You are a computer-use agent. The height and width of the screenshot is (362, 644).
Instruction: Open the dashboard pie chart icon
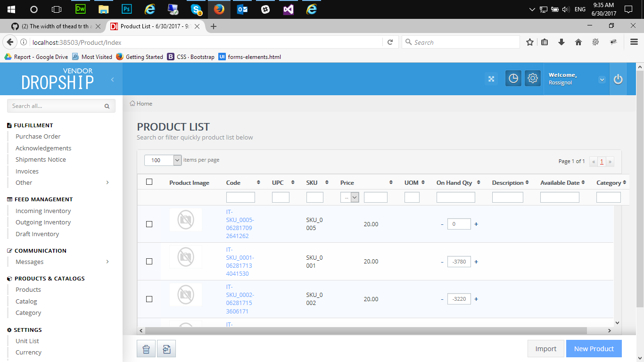click(x=513, y=79)
